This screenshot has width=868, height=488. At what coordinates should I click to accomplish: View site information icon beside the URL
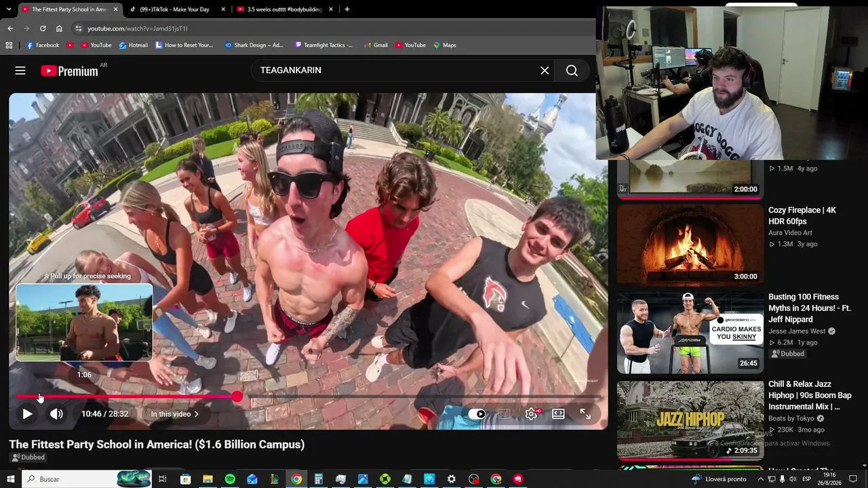[x=79, y=28]
